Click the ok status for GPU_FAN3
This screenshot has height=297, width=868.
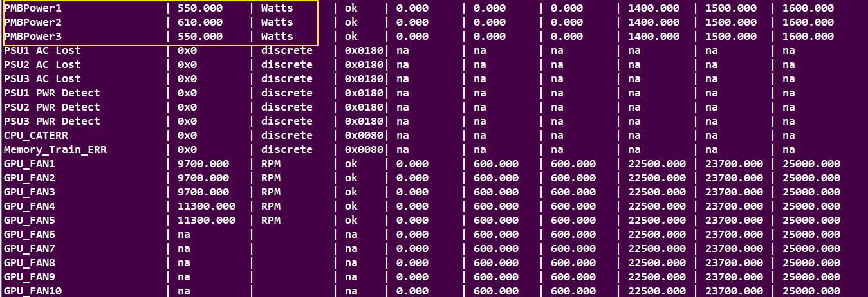click(351, 192)
